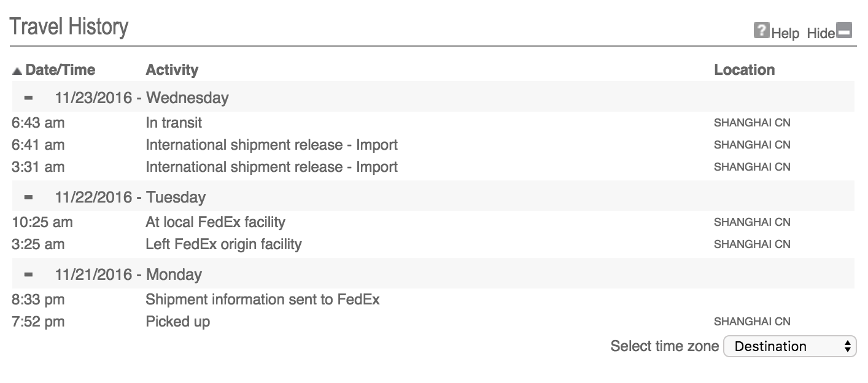Click the Help link text

(785, 33)
